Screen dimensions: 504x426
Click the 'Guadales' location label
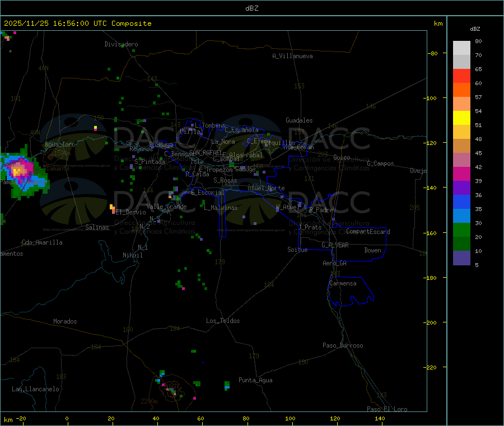coord(299,120)
